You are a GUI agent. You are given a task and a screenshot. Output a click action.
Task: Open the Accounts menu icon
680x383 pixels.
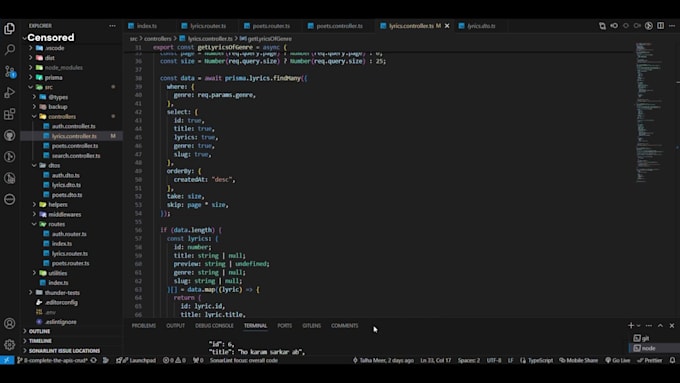point(9,324)
